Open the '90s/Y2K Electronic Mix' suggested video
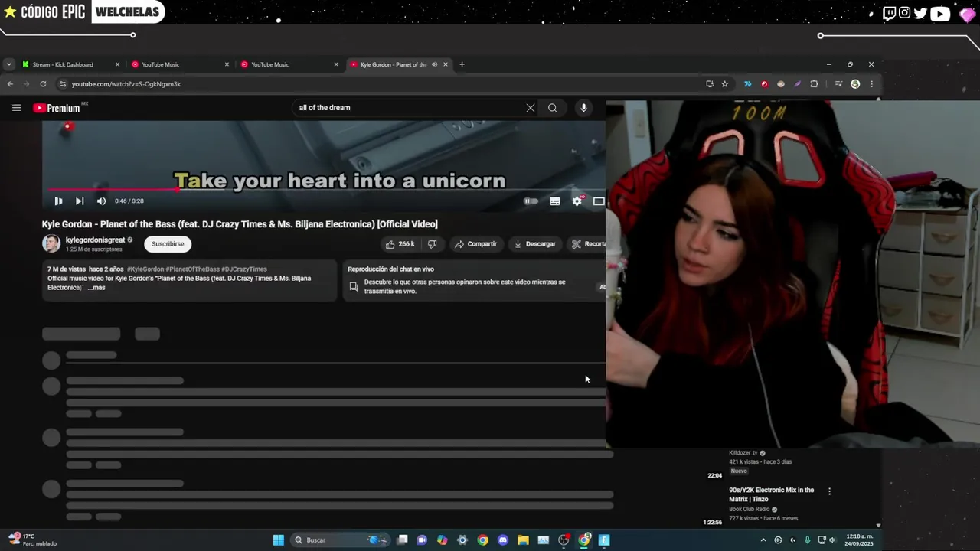The height and width of the screenshot is (551, 980). coord(772,494)
